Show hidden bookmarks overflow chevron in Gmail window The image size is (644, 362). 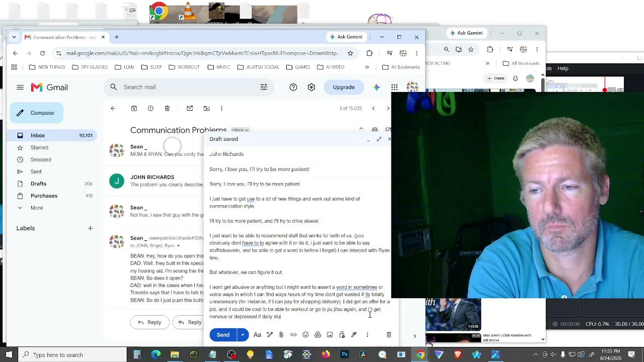[x=367, y=67]
